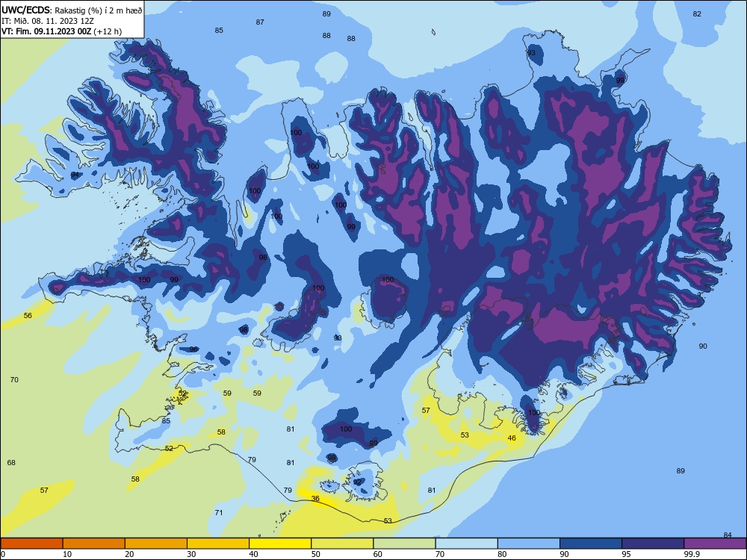Screen dimensions: 747x560
Task: Click the '95' label on the legend scale
Action: (x=627, y=554)
